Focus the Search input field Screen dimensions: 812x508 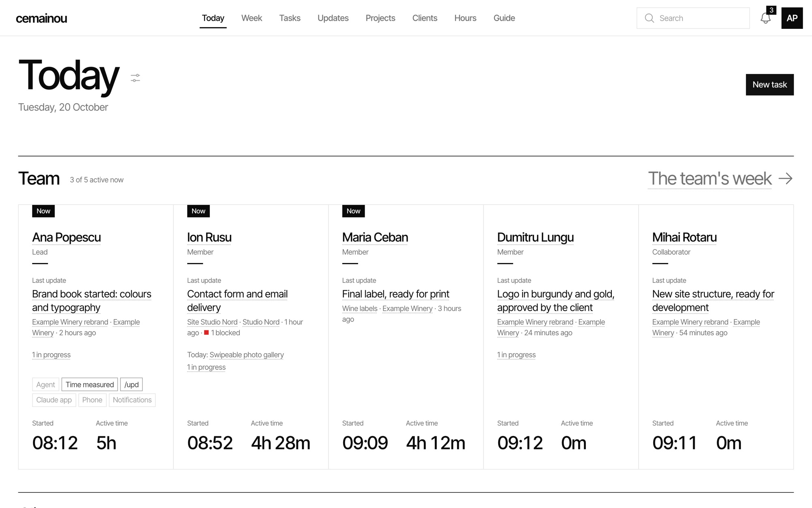693,18
